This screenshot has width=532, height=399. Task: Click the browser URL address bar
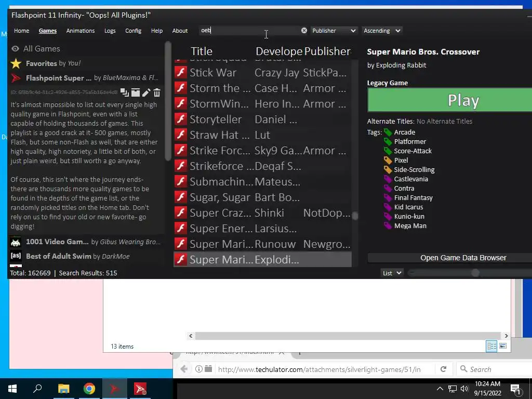pyautogui.click(x=319, y=369)
